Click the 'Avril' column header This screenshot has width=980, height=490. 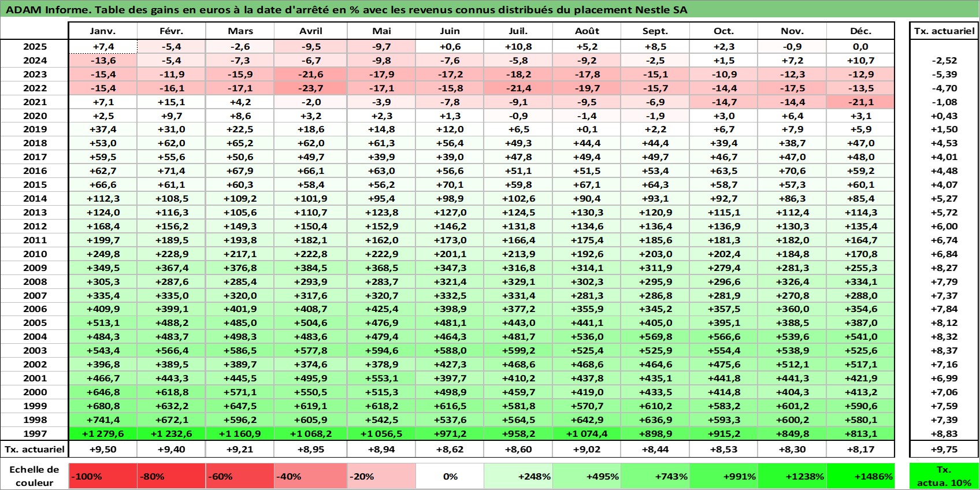point(311,31)
